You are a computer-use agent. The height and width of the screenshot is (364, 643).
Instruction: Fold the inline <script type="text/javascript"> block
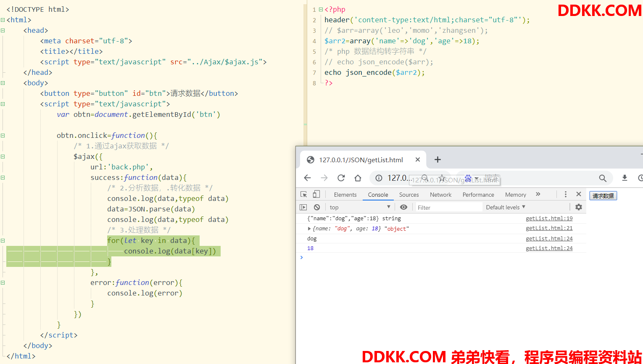click(x=3, y=104)
